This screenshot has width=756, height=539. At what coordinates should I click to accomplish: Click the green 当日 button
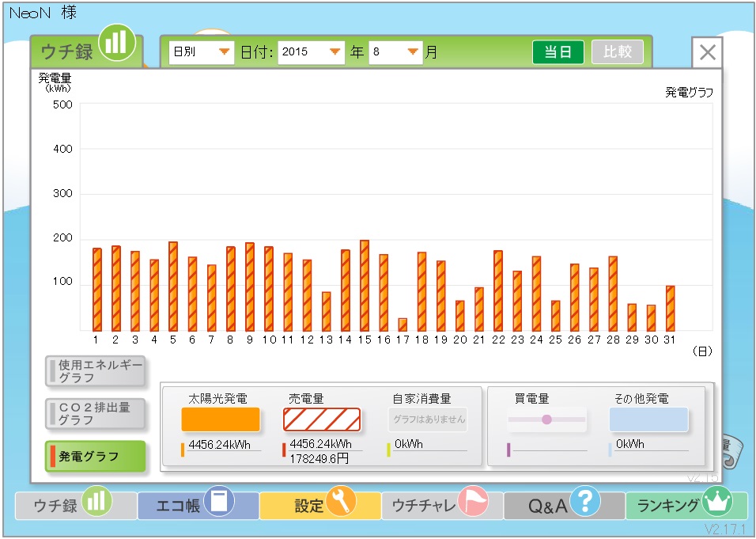558,52
